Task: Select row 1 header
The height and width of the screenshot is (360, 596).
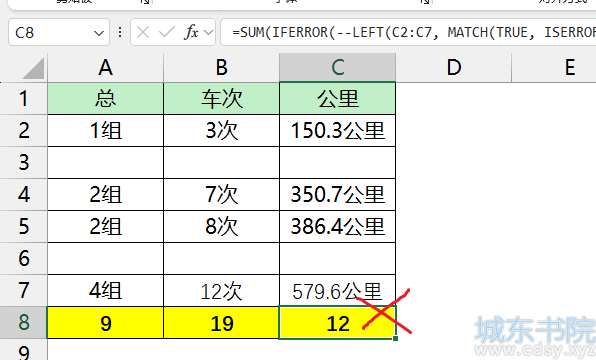Action: [24, 98]
